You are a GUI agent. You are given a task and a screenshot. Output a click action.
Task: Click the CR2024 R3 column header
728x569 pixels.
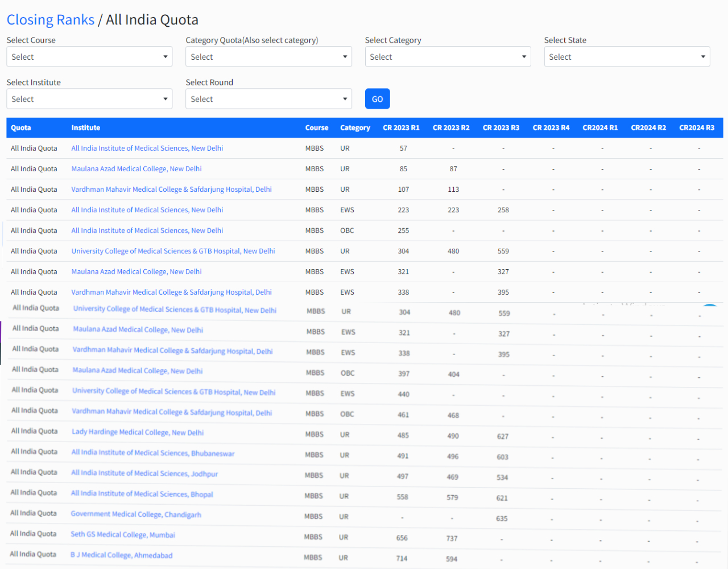(x=697, y=128)
